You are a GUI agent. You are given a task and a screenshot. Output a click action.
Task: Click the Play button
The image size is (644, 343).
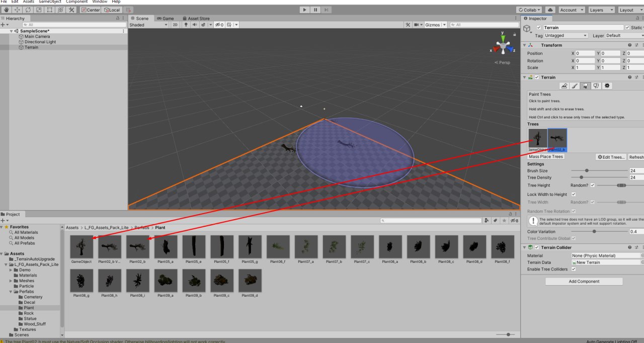(304, 10)
